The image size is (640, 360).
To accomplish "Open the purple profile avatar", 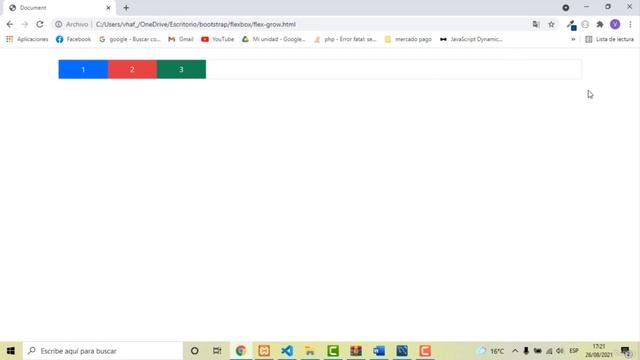I will (x=615, y=24).
